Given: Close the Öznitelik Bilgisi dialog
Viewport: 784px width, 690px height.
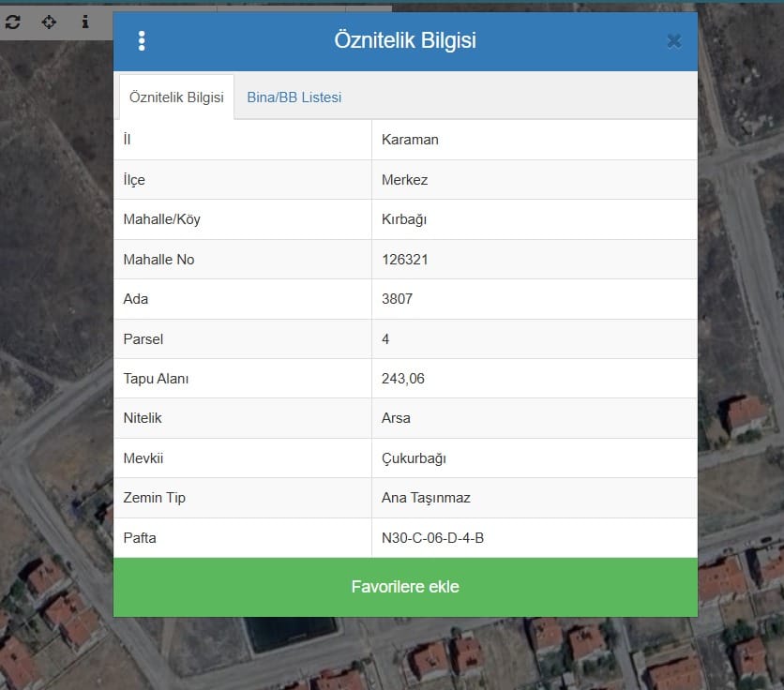Looking at the screenshot, I should 674,41.
